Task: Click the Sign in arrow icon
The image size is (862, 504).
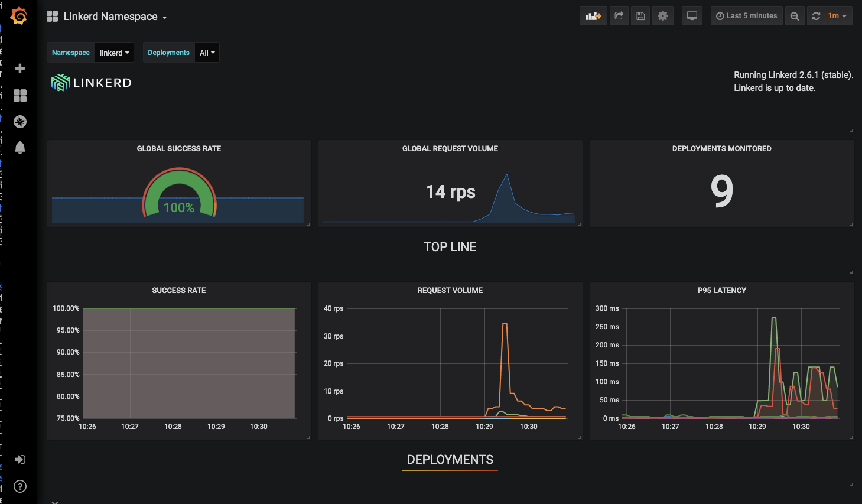Action: 20,460
